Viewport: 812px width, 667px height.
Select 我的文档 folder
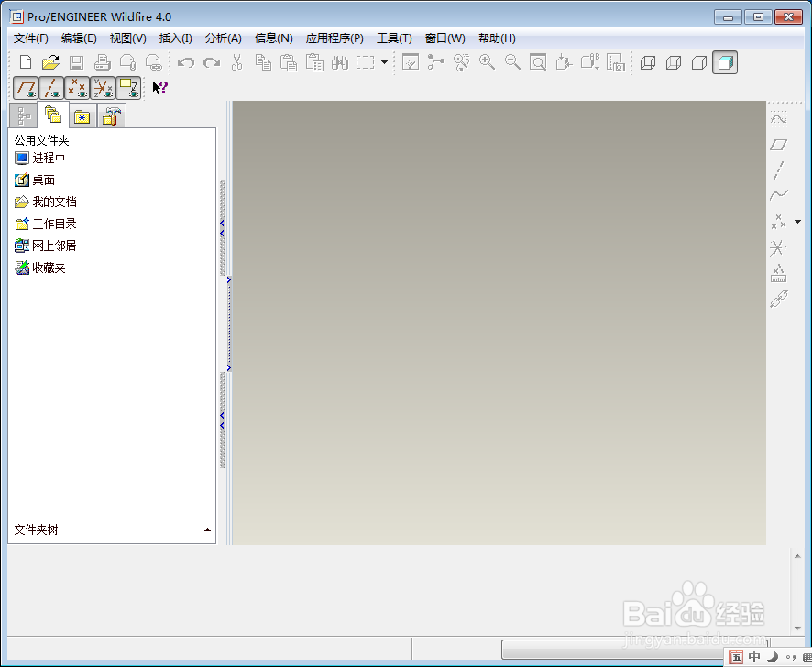point(46,202)
